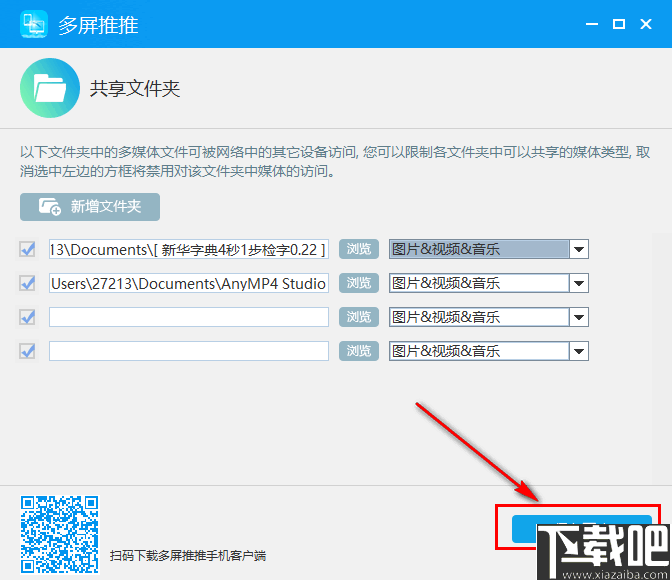
Task: Click the empty path field in fourth row
Action: click(x=189, y=351)
